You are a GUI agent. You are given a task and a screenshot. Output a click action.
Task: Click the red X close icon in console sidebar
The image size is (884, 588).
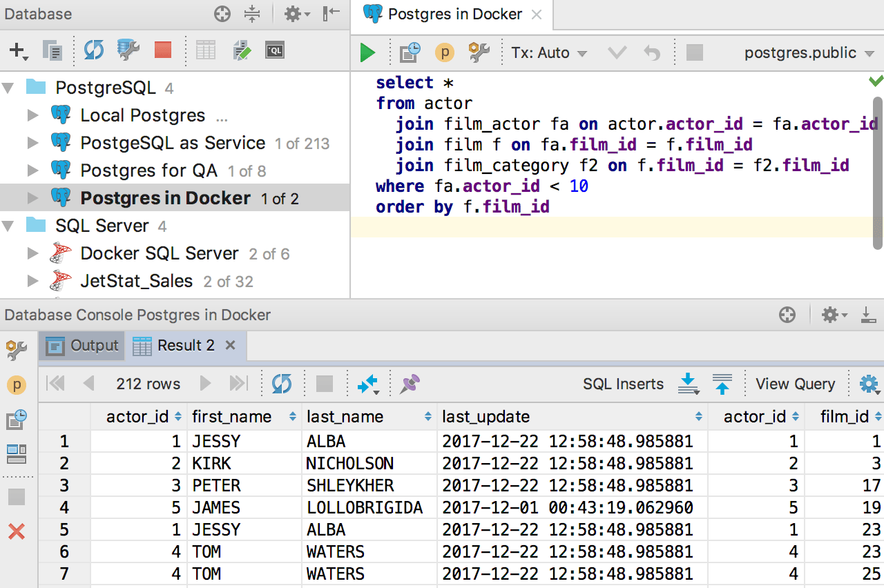17,531
